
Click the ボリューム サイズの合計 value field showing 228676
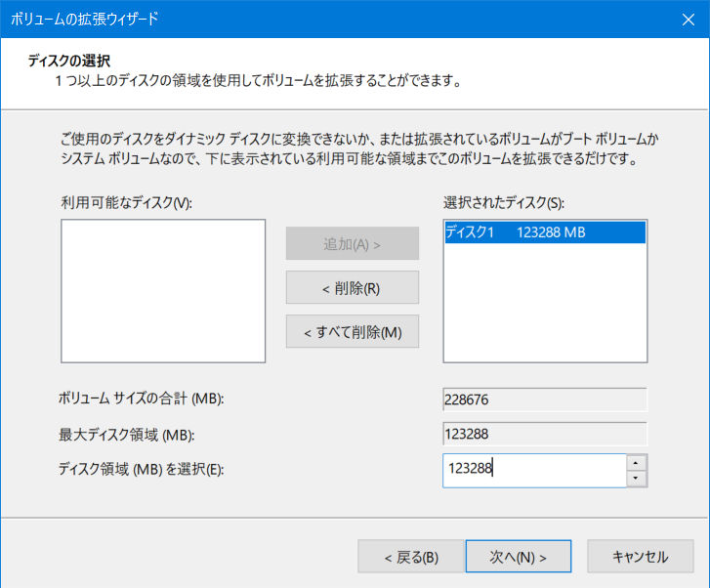coord(544,399)
